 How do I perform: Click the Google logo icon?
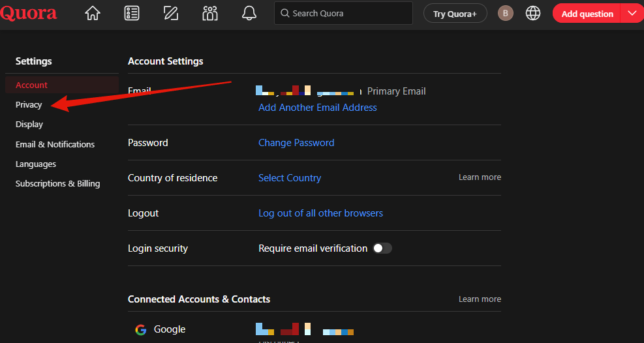(141, 329)
